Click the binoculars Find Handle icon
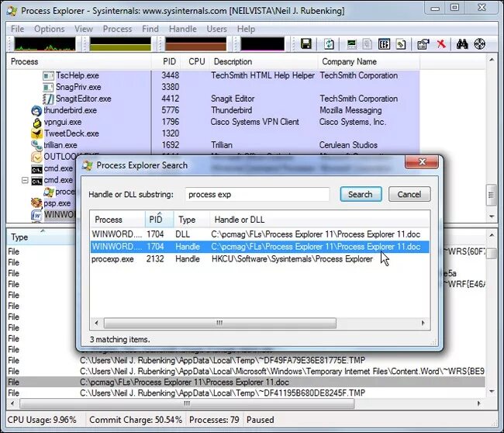This screenshot has width=504, height=433. [x=462, y=43]
